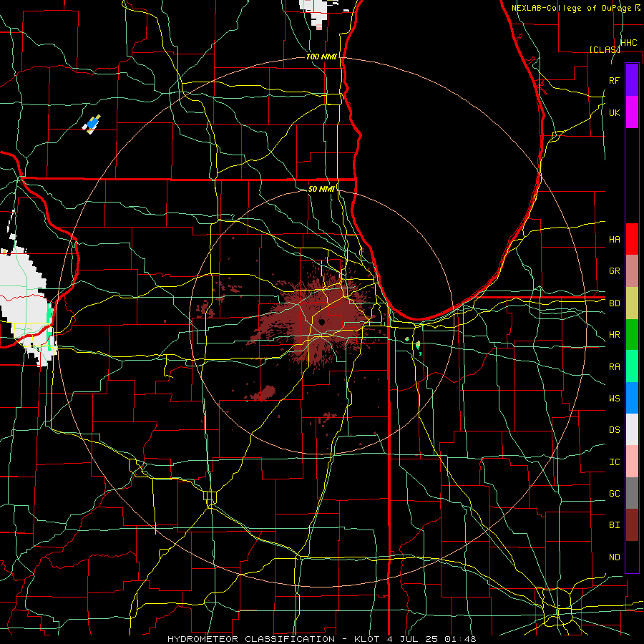Click the GR legend label
The width and height of the screenshot is (644, 644).
615,271
